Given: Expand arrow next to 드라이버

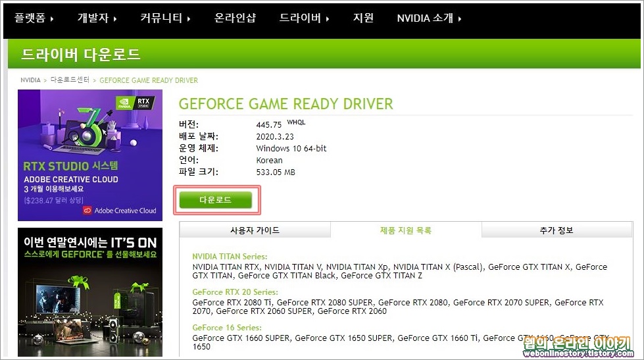Looking at the screenshot, I should [328, 18].
